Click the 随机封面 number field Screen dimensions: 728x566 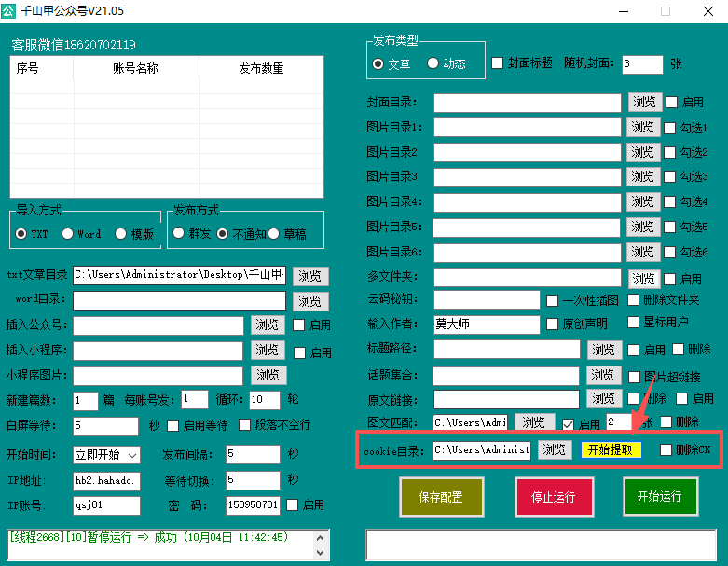coord(641,64)
